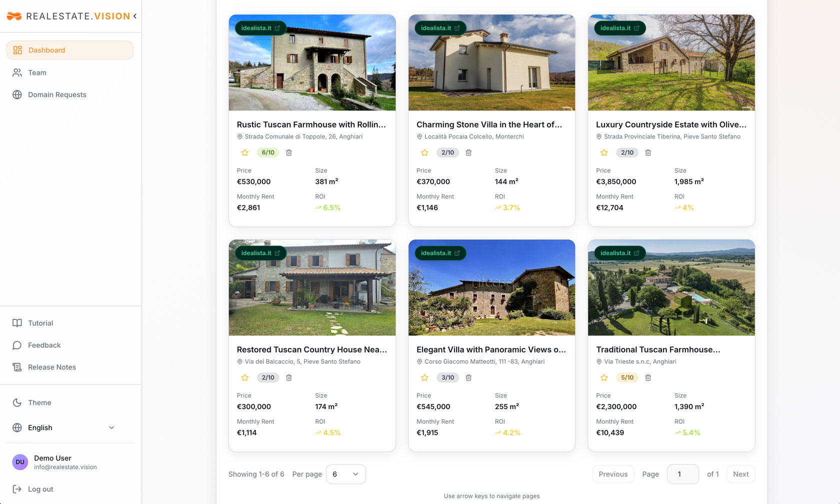Open idealista.it source badge on Rustic Farmhouse
This screenshot has width=840, height=504.
point(260,28)
